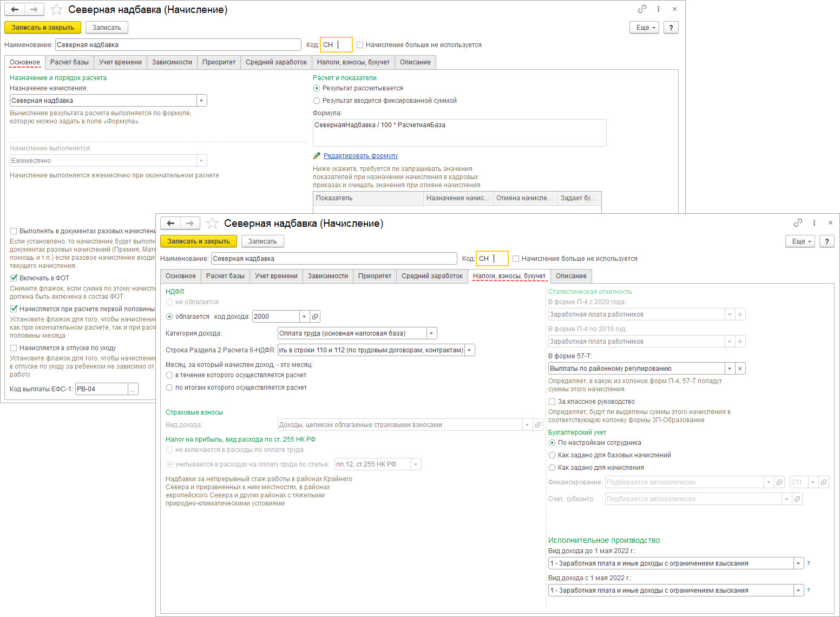This screenshot has width=840, height=617.
Task: Open Финансирование field details icon
Action: (x=779, y=482)
